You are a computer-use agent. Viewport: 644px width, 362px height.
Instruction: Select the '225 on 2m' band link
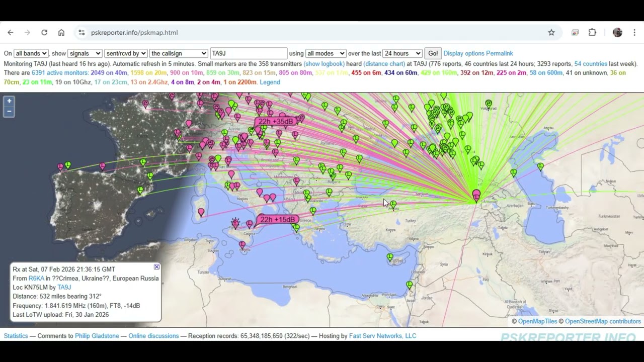pos(511,73)
